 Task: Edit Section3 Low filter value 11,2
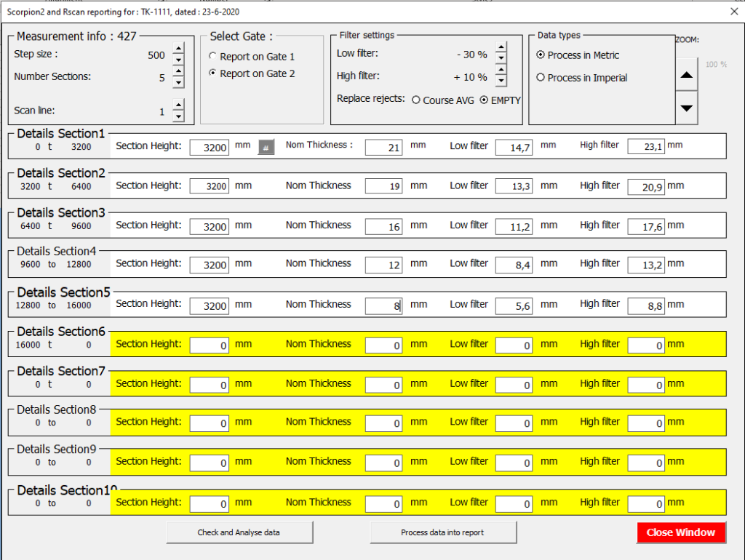[514, 227]
